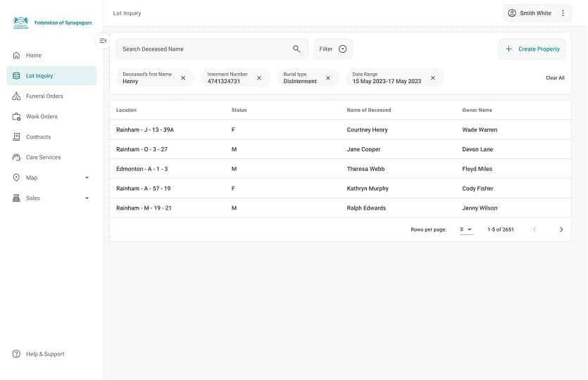Image resolution: width=588 pixels, height=380 pixels.
Task: Remove the Interment Number filter chip
Action: 258,78
